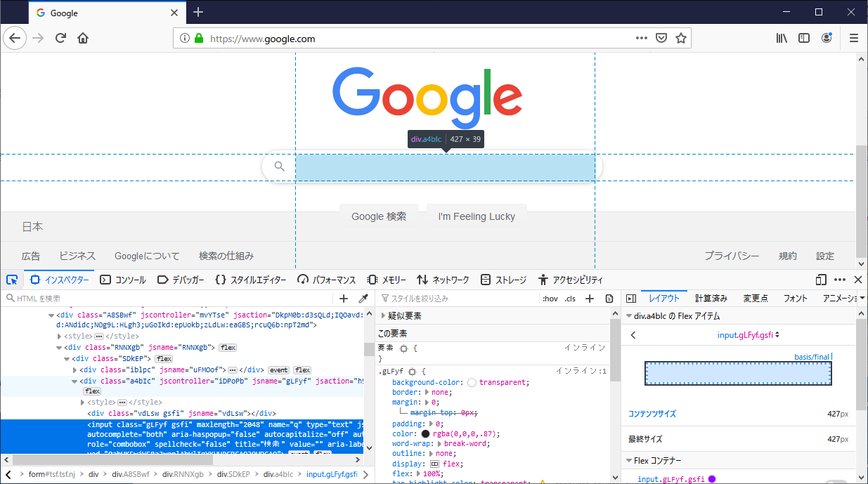868x484 pixels.
Task: Show more sidebar tabs dropdown
Action: (x=862, y=299)
